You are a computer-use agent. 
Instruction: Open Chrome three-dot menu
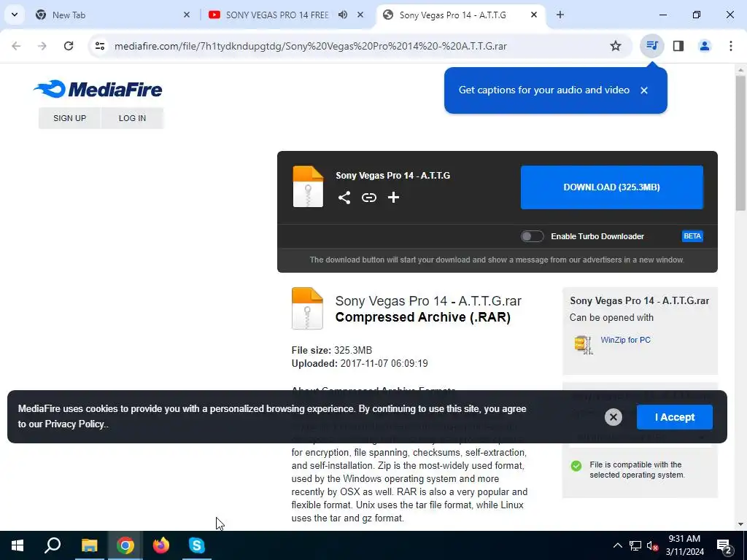(x=730, y=46)
